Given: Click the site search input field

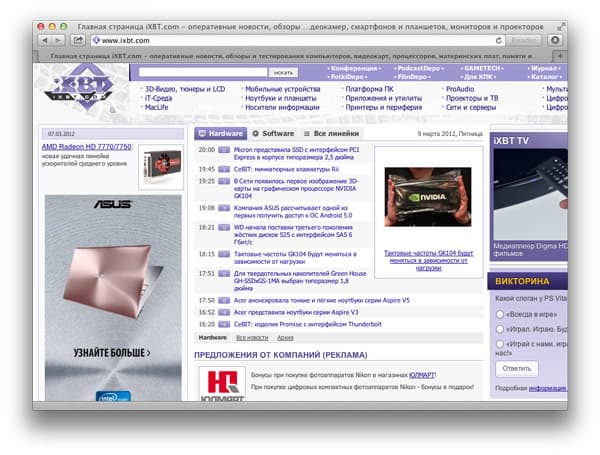Looking at the screenshot, I should point(203,72).
